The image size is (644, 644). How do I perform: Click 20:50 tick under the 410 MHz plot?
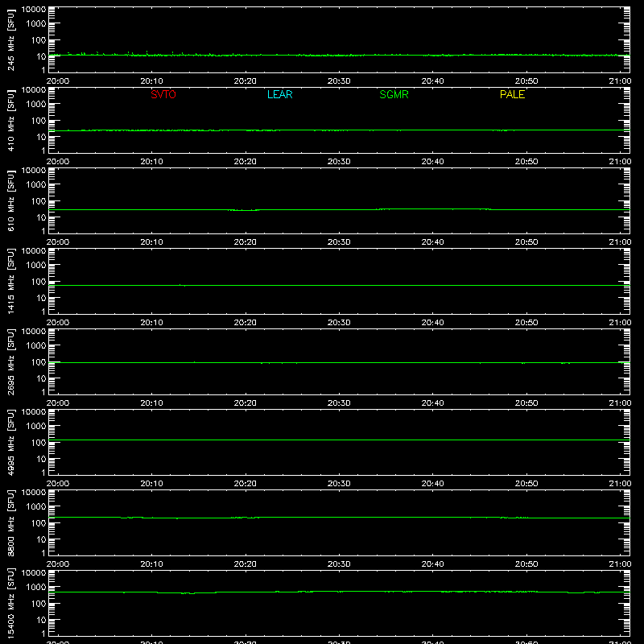point(526,162)
